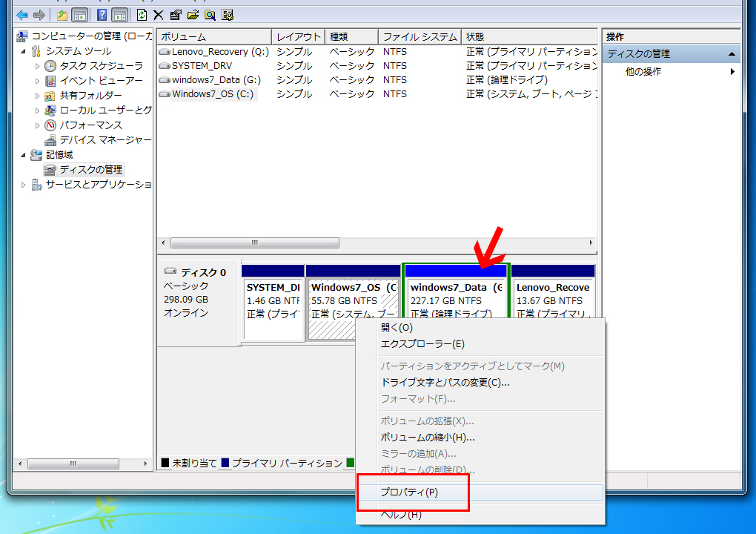Select デバイス マネージャー in the tree
The height and width of the screenshot is (534, 756).
105,140
